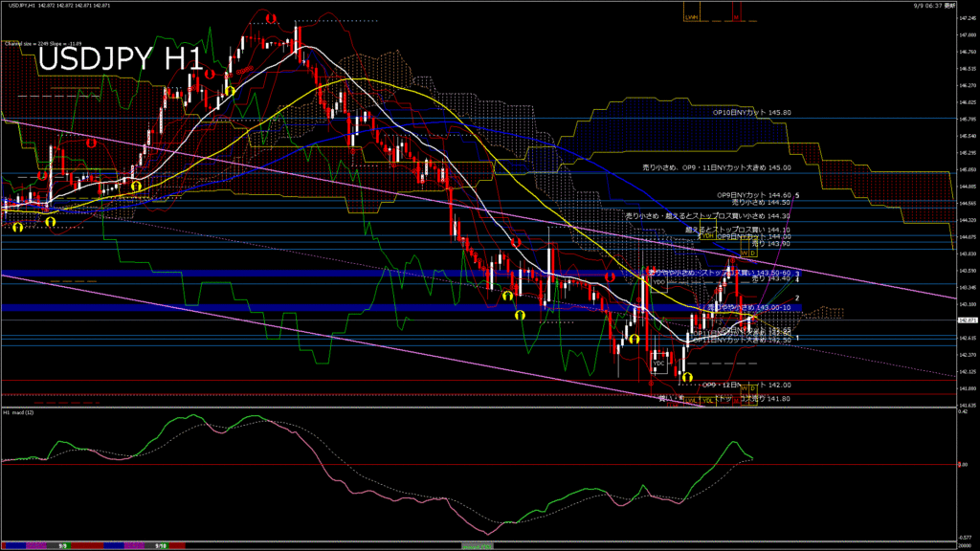
Task: Select the YDO marker box
Action: point(658,283)
